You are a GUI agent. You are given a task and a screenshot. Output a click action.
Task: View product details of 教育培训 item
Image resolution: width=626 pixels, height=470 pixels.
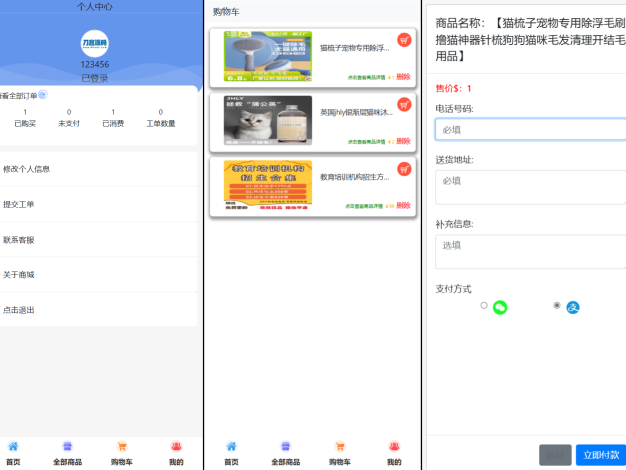364,206
